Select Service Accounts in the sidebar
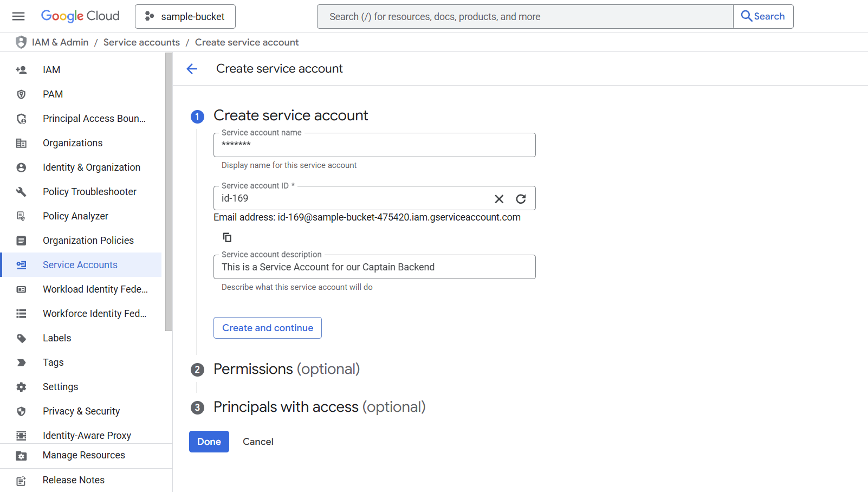This screenshot has width=868, height=492. (80, 264)
